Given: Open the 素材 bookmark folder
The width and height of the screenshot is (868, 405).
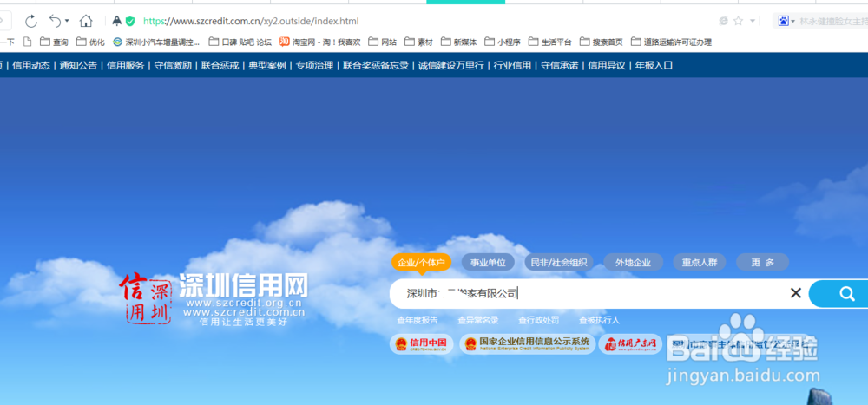Looking at the screenshot, I should (x=418, y=42).
